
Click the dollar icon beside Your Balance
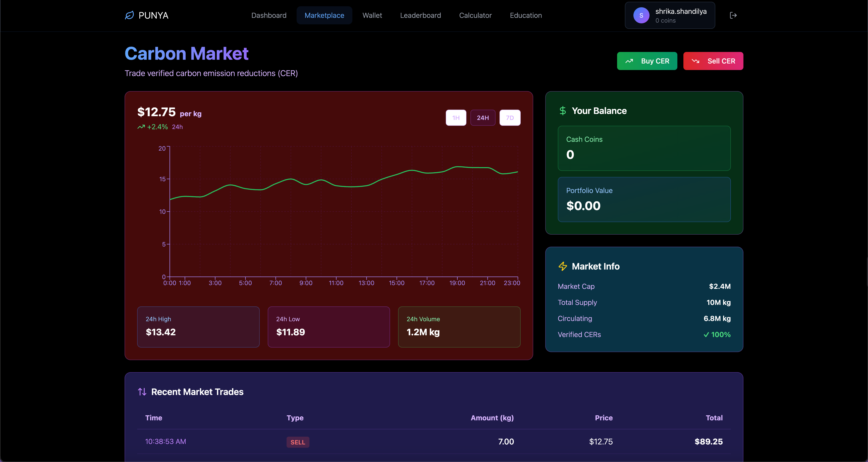[x=562, y=111]
